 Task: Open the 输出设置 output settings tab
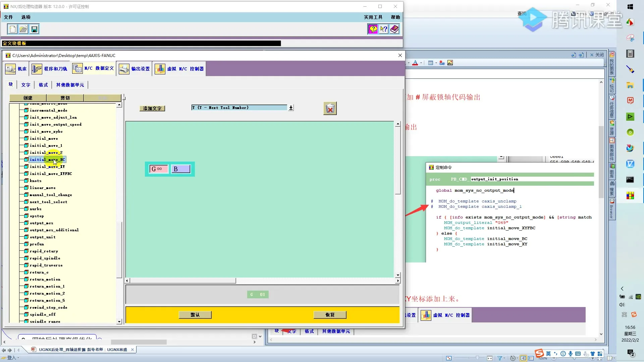click(135, 69)
